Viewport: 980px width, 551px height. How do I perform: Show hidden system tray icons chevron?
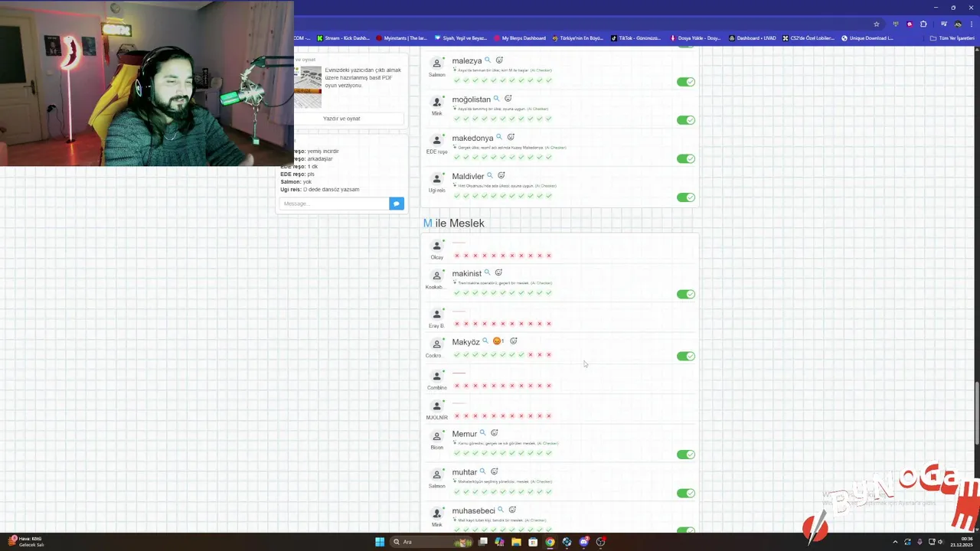(x=895, y=542)
